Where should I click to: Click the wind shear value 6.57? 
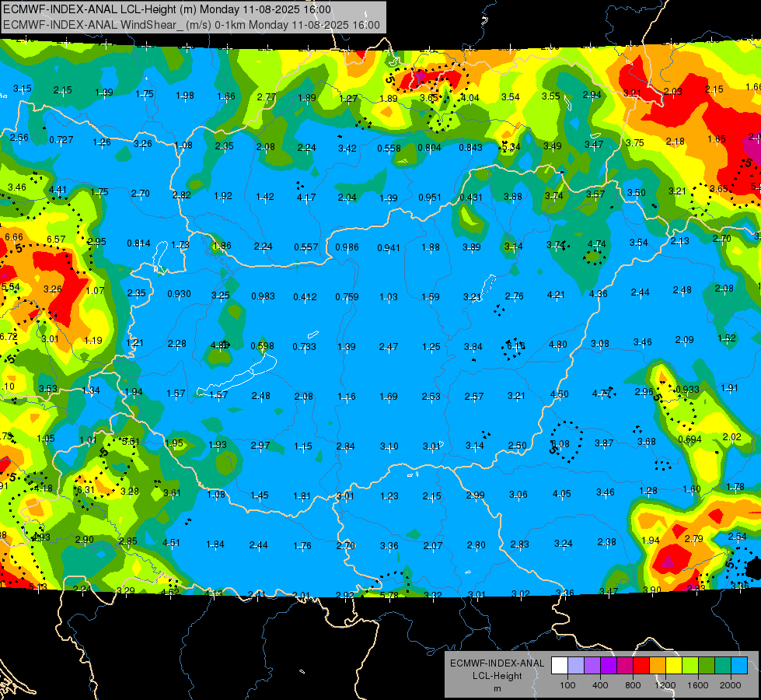click(x=56, y=240)
